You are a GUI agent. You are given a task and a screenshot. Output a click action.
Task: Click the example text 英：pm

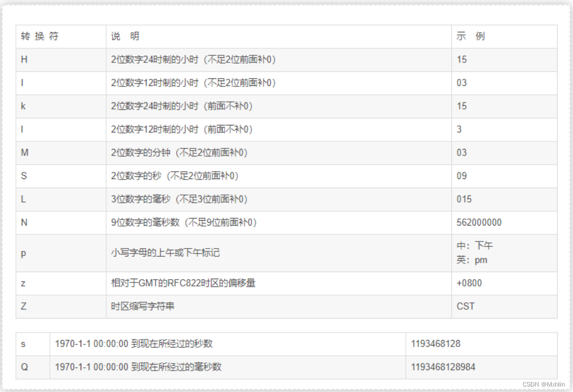coord(472,260)
